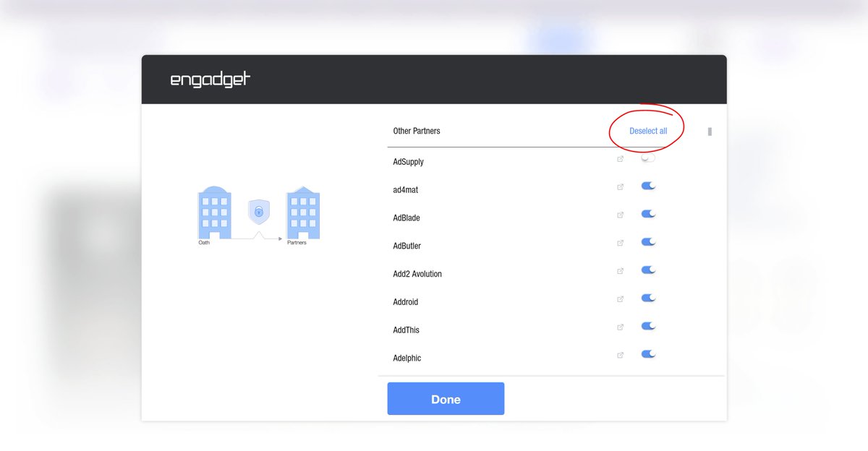Click the engadget logo in the header
The height and width of the screenshot is (451, 868).
pos(209,80)
